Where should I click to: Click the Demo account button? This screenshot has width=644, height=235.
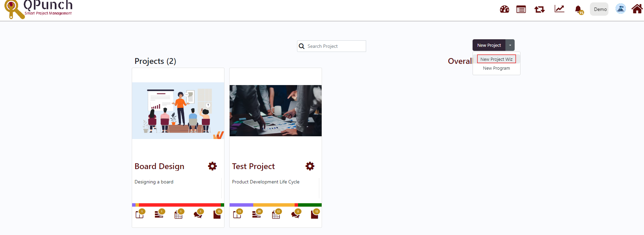(600, 9)
